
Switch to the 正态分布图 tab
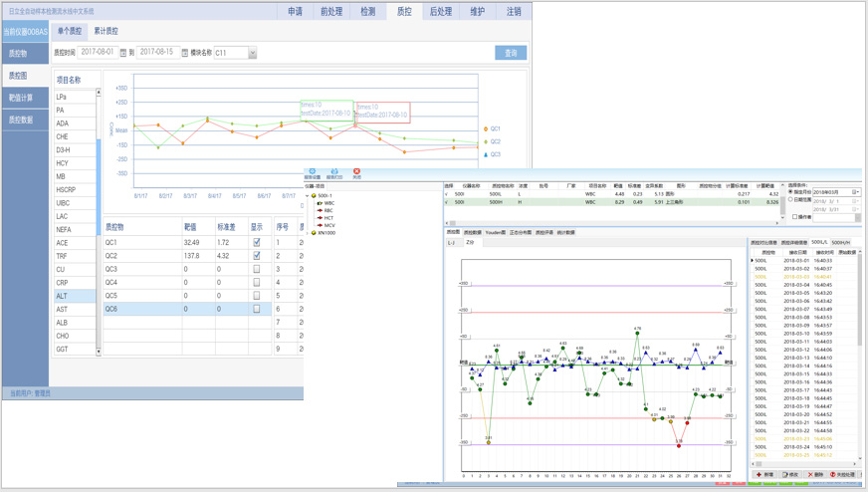click(x=521, y=232)
